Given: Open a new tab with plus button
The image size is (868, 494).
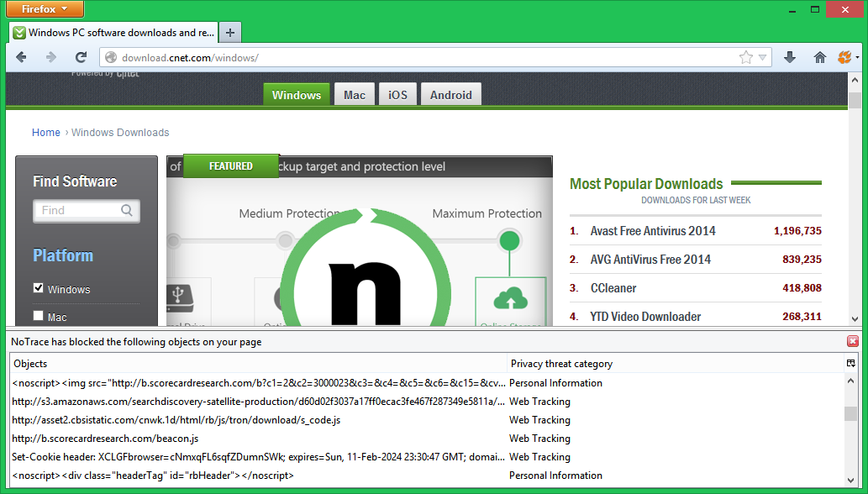Looking at the screenshot, I should pos(230,33).
